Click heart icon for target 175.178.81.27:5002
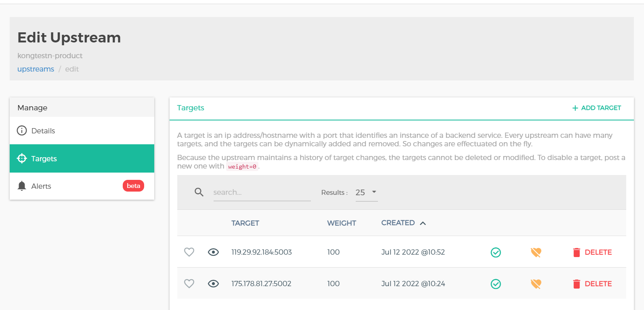 (x=189, y=284)
